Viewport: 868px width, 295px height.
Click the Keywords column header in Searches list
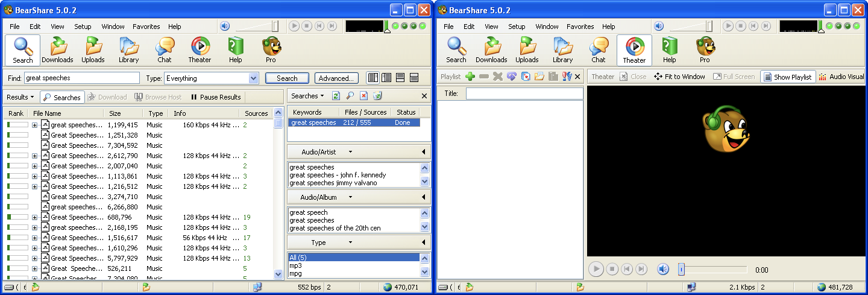click(x=314, y=112)
